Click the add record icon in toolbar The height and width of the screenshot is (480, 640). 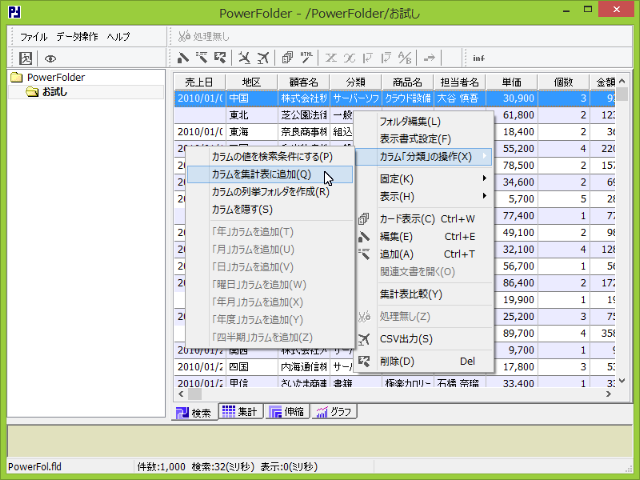(x=202, y=58)
